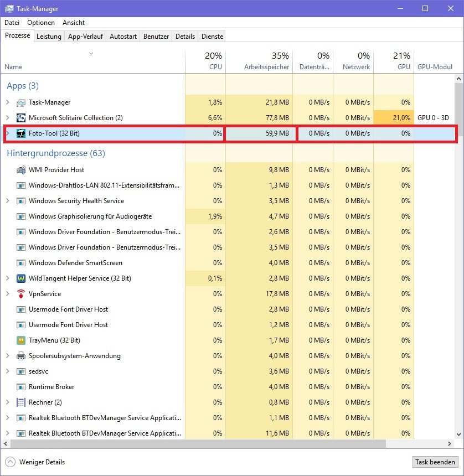Open the Ansicht menu
Screen dimensions: 464x476
(74, 23)
